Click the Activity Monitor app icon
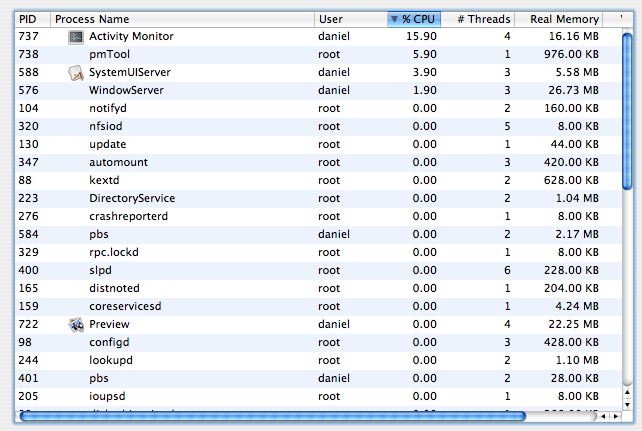 (x=76, y=37)
